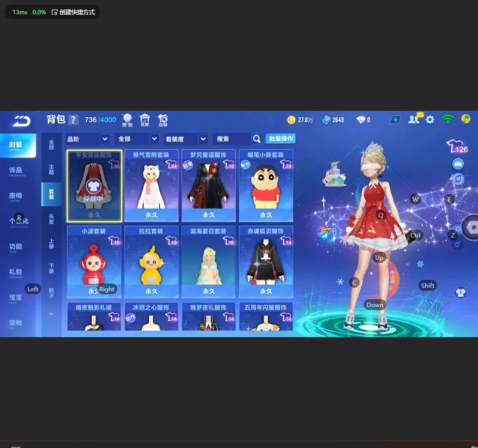Screen dimensions: 478x448
Task: Click the gold coin currency icon
Action: point(291,120)
